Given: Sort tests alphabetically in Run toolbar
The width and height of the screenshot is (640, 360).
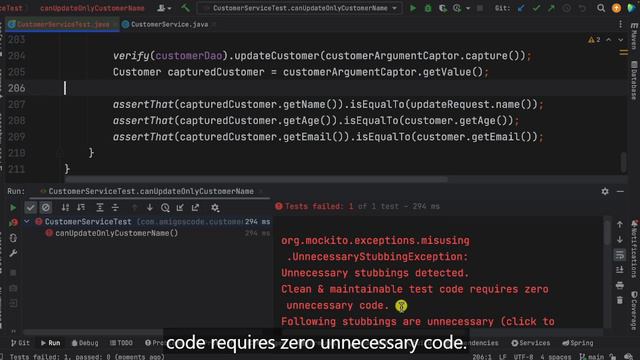Looking at the screenshot, I should coord(65,208).
